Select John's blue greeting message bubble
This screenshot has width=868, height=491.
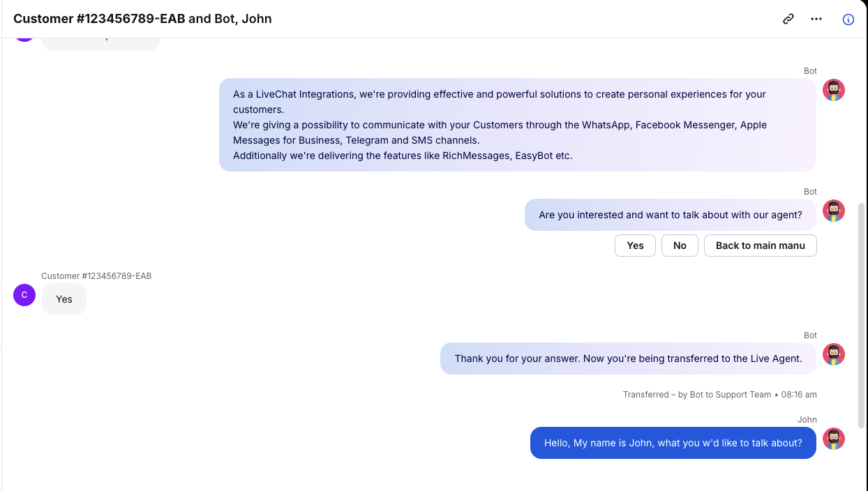pos(673,443)
